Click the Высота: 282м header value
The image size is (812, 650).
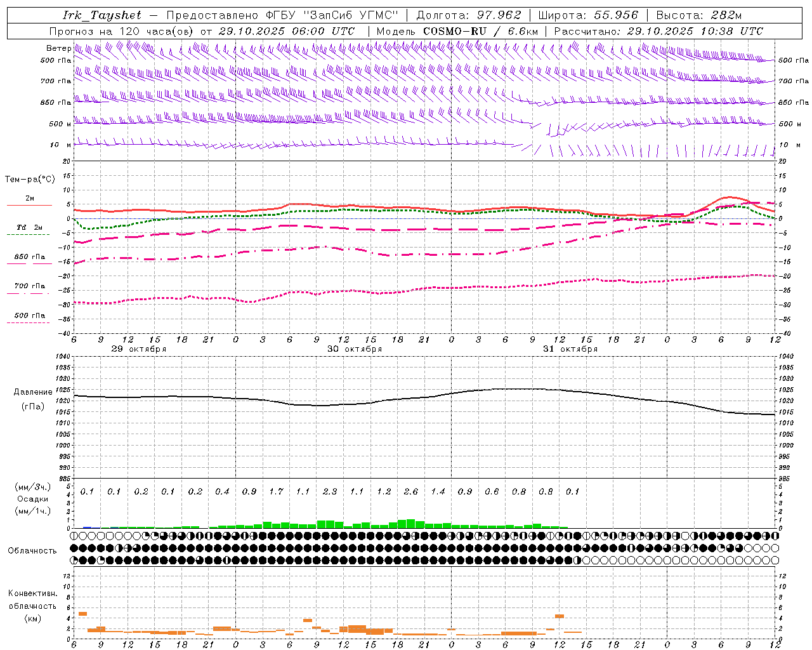pos(699,15)
